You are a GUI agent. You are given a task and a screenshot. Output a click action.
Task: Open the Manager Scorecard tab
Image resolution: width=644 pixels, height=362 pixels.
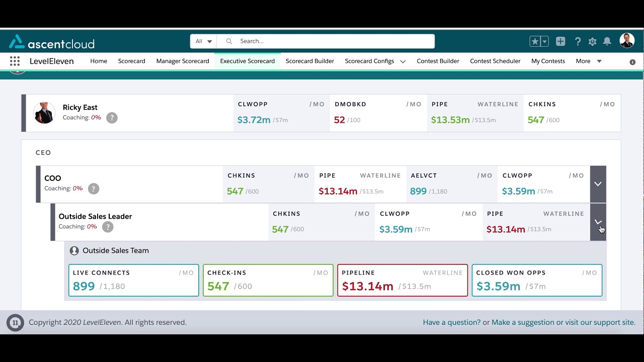tap(183, 61)
